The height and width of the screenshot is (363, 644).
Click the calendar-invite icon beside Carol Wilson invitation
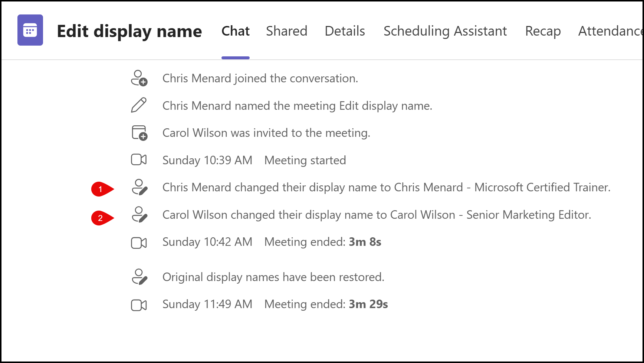[139, 133]
